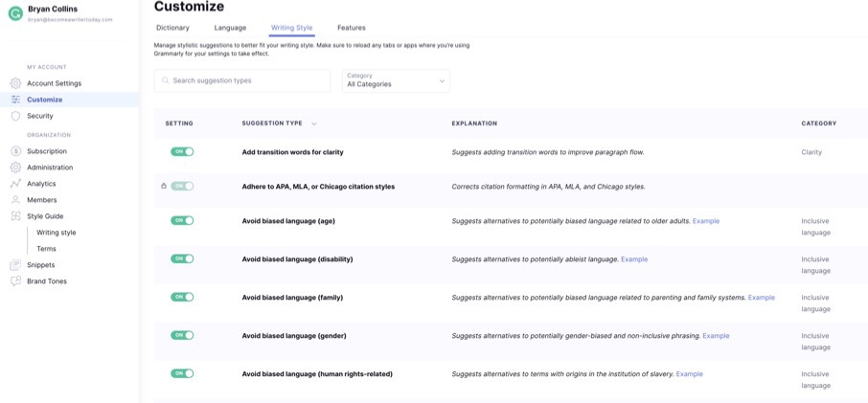Disable Add transition words for clarity toggle
Image resolution: width=868 pixels, height=403 pixels.
point(182,151)
